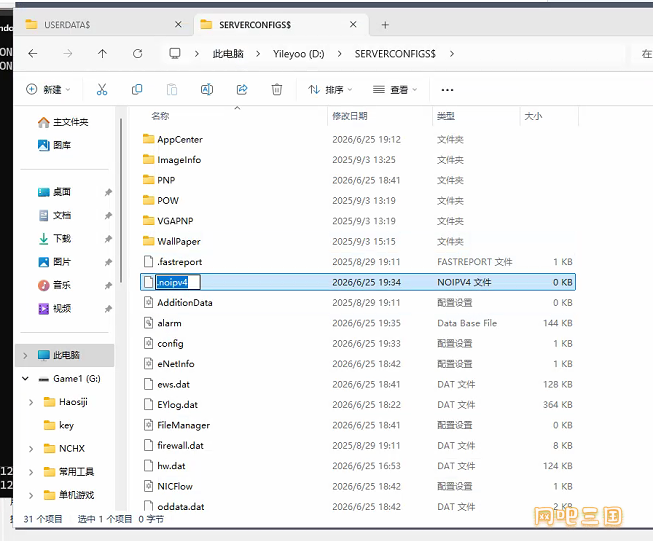
Task: Go up one folder level with the up arrow
Action: tap(102, 54)
